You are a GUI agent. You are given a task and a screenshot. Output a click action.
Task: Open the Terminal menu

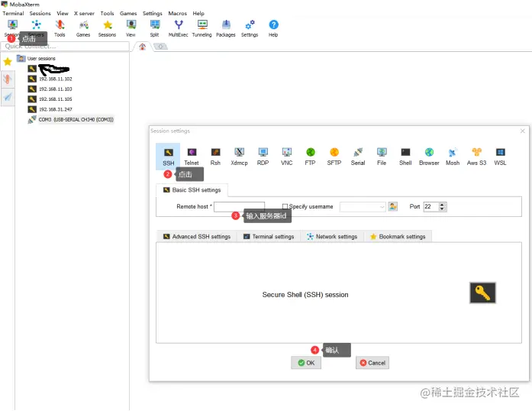point(13,13)
